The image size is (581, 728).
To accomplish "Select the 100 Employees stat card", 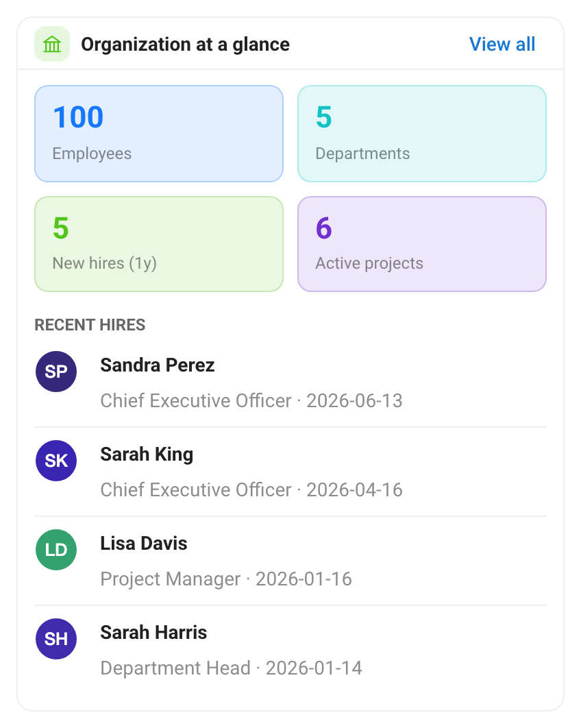I will pyautogui.click(x=159, y=134).
